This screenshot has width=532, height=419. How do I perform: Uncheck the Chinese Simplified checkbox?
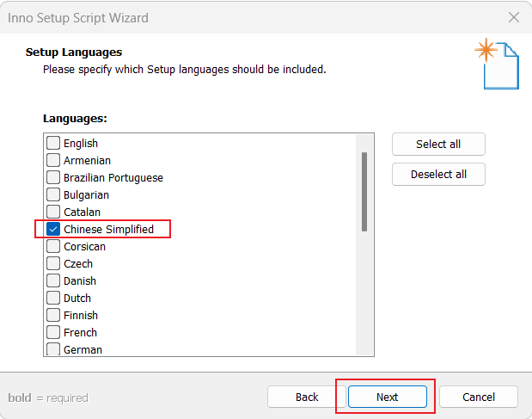pos(53,229)
